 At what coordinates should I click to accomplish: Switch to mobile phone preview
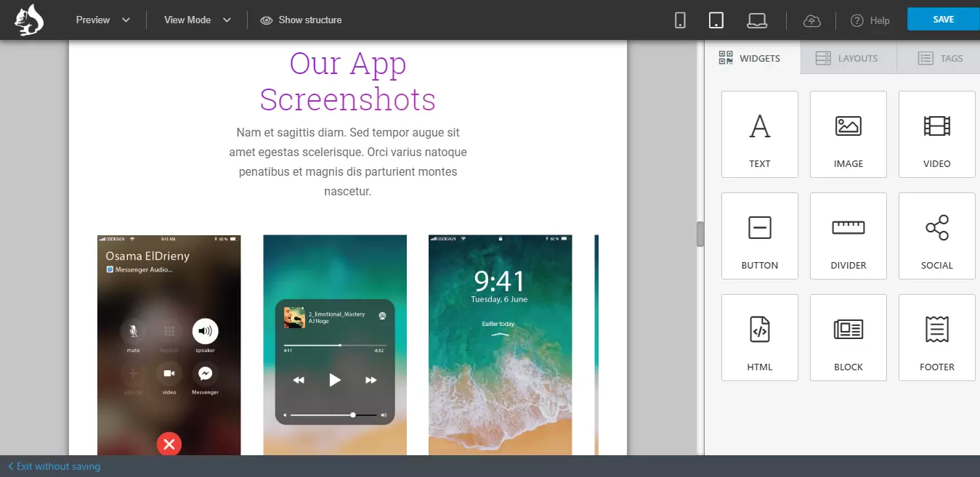680,20
